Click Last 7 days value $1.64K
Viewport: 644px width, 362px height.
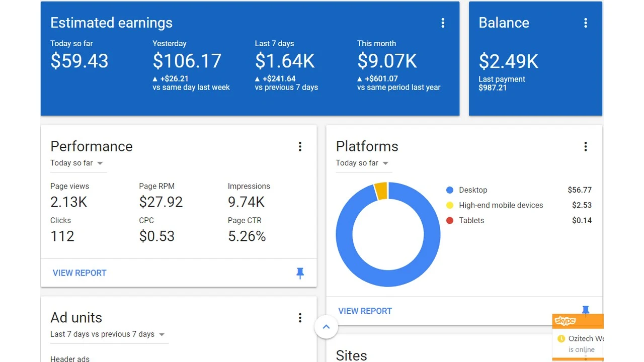coord(285,61)
